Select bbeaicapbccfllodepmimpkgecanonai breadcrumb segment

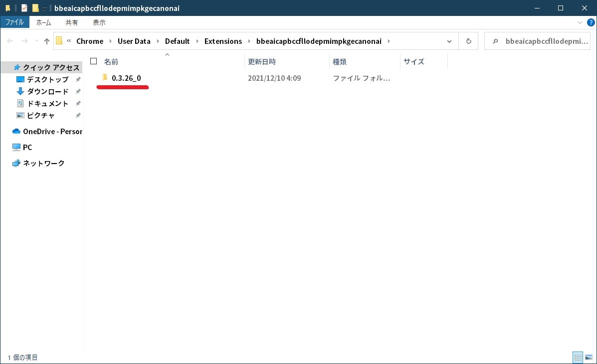click(x=319, y=41)
